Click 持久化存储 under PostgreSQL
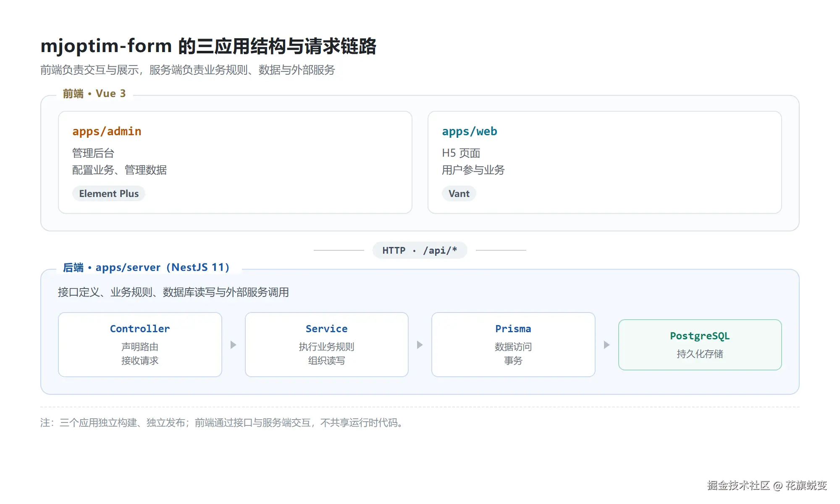This screenshot has width=840, height=504. click(x=700, y=354)
